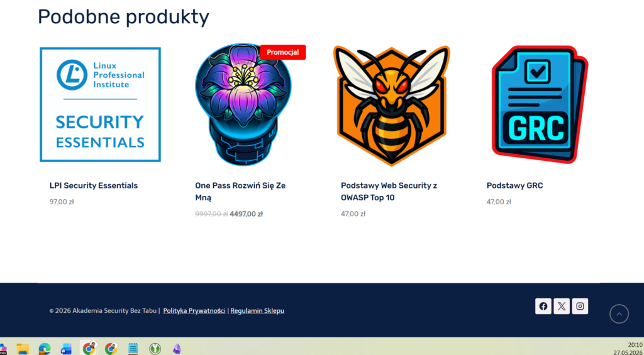The height and width of the screenshot is (355, 644).
Task: Open the Facebook social icon in footer
Action: pos(543,306)
